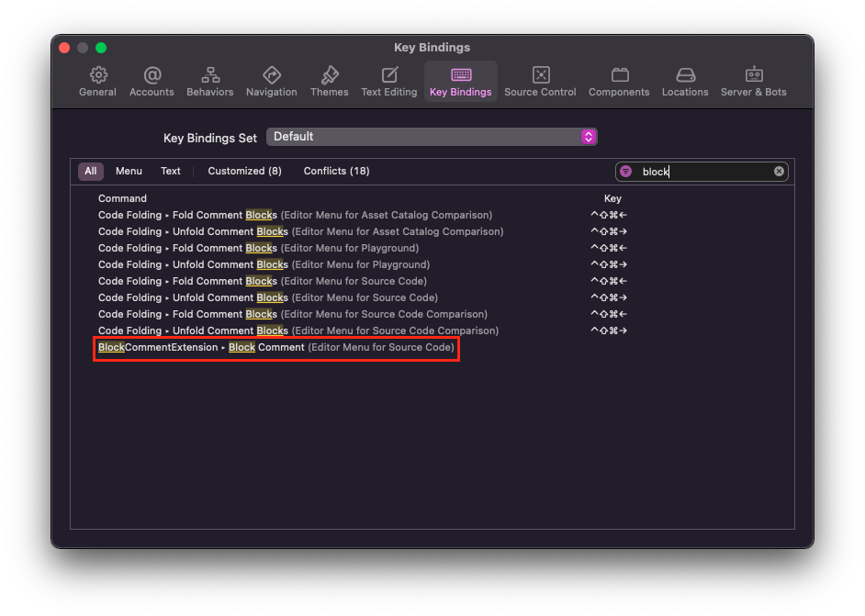Open the Components preferences pane
This screenshot has height=616, width=865.
(619, 82)
